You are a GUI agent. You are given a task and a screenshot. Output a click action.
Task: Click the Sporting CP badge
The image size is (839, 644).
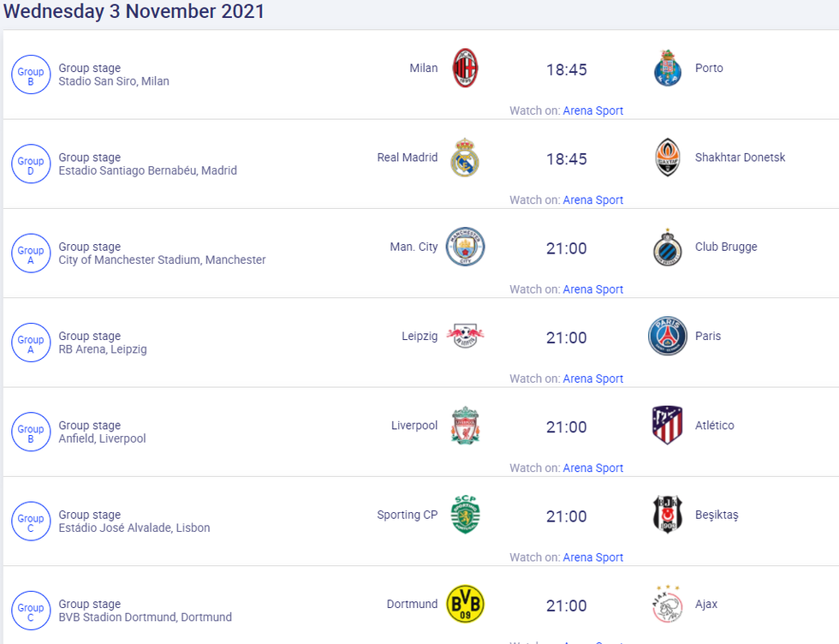(x=465, y=515)
